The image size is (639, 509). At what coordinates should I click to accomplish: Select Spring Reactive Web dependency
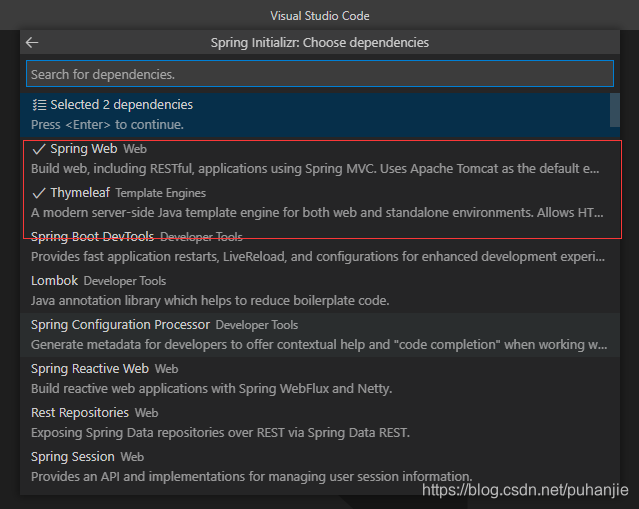coord(320,379)
